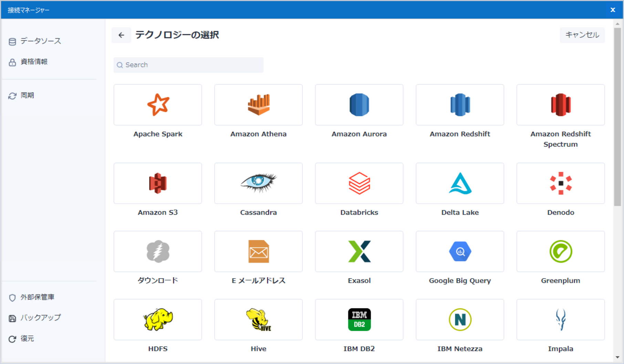
Task: Select the Apache Spark star icon
Action: [x=158, y=105]
